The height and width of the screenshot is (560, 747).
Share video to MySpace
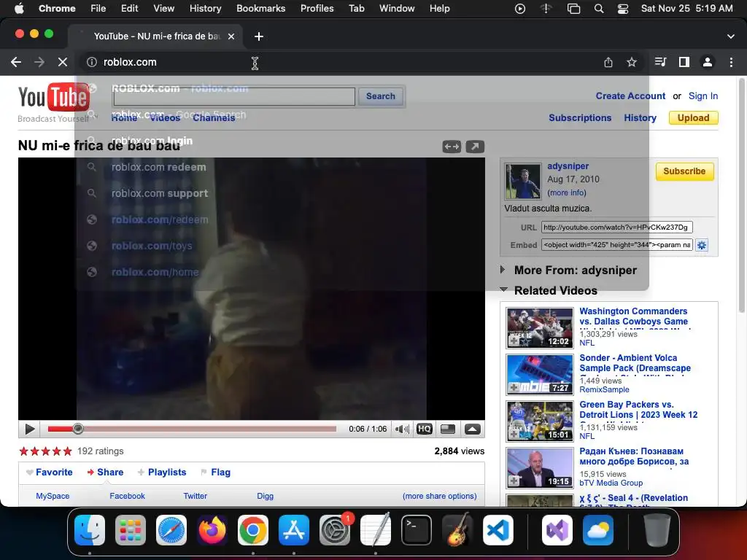click(x=53, y=496)
